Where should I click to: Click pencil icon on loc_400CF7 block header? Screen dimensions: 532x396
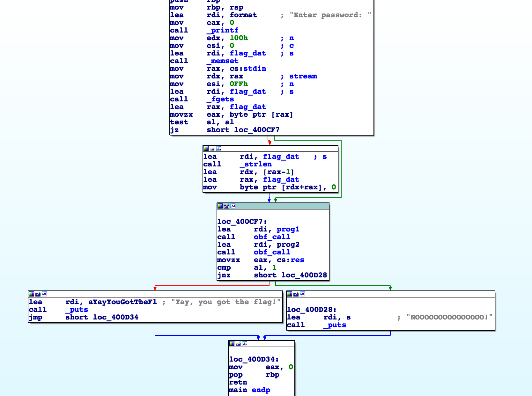click(226, 206)
